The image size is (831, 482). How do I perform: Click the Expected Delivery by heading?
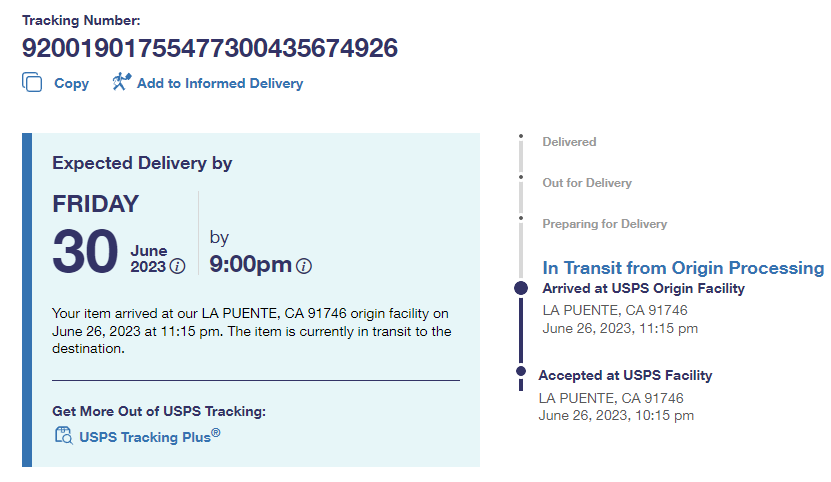pos(142,163)
